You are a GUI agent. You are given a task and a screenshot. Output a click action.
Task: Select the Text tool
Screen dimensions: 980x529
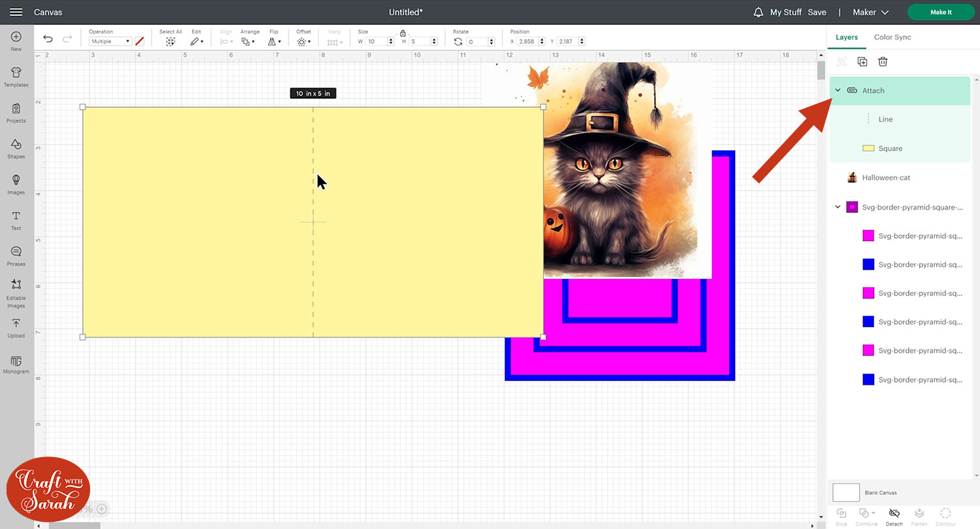pyautogui.click(x=16, y=219)
